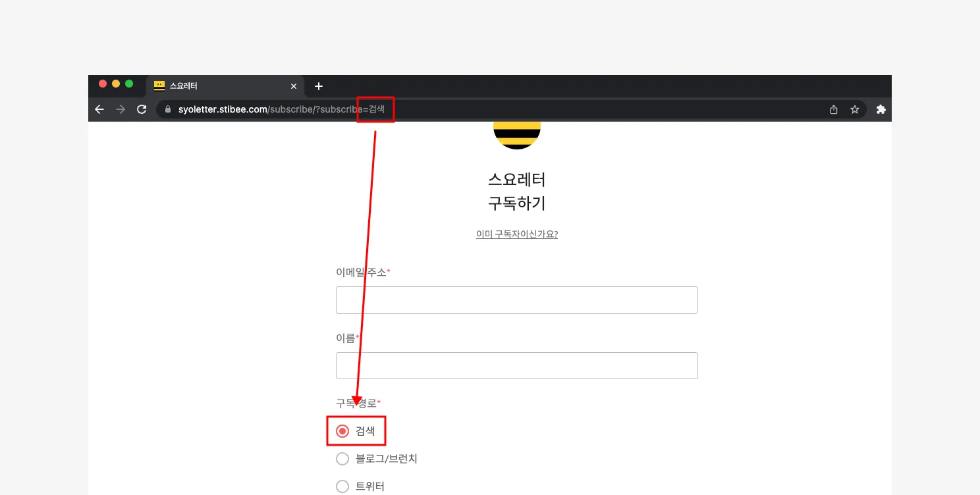Focus the 이메일 주소 input field
The image size is (980, 495).
(517, 300)
